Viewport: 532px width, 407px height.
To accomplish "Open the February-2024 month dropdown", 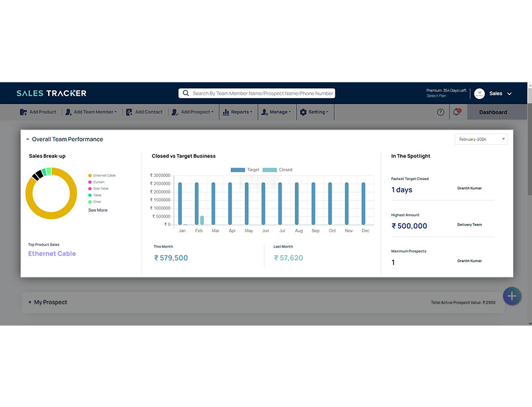I will (x=481, y=139).
